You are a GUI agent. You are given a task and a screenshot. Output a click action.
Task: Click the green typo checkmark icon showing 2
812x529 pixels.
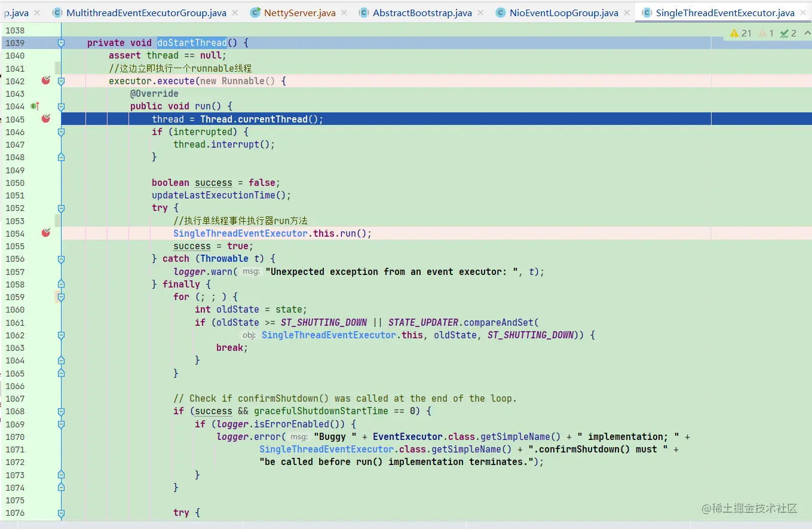coord(785,33)
